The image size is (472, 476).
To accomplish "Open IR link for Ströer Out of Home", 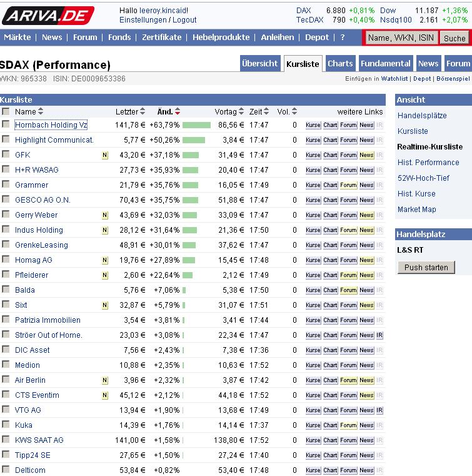I will 379,335.
